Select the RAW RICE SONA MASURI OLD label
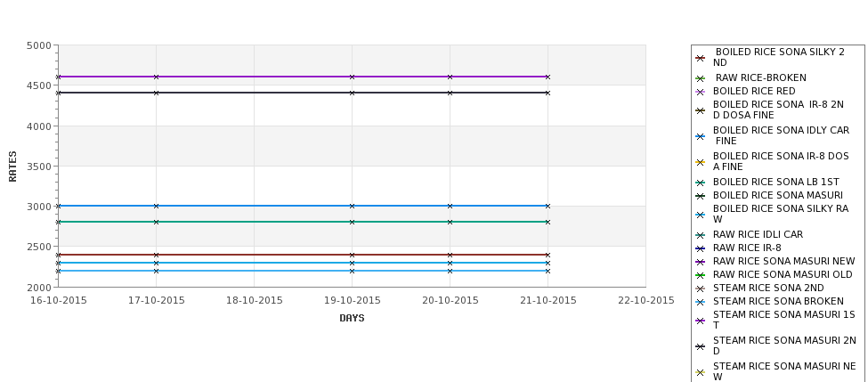The height and width of the screenshot is (382, 868). click(x=783, y=274)
